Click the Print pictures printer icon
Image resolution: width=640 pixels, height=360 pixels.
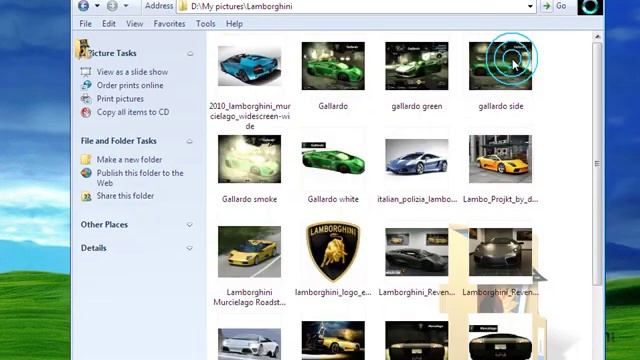[x=86, y=98]
